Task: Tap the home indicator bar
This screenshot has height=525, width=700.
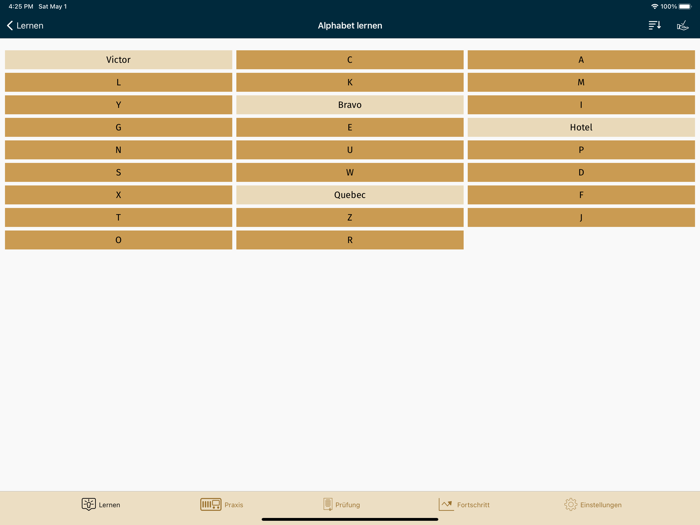Action: [x=350, y=519]
